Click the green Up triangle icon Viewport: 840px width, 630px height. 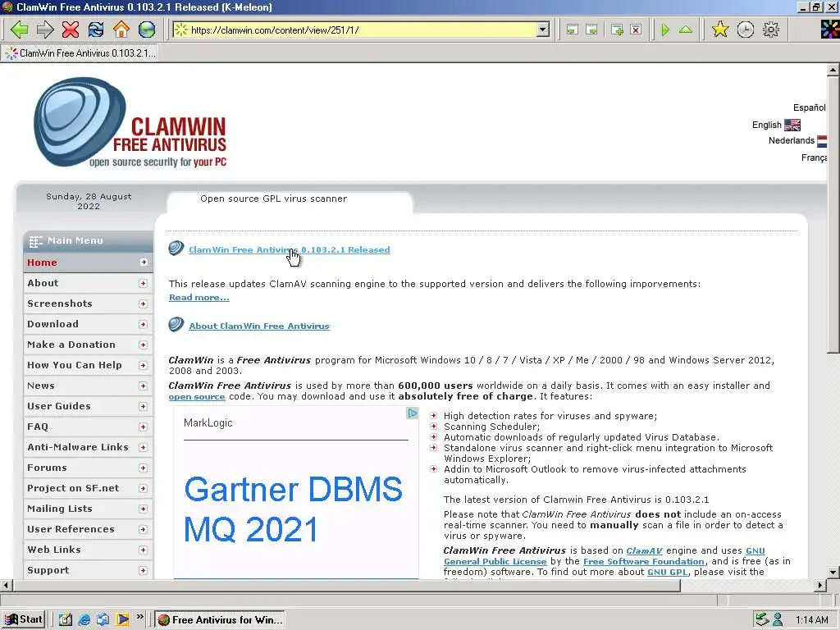(x=686, y=30)
